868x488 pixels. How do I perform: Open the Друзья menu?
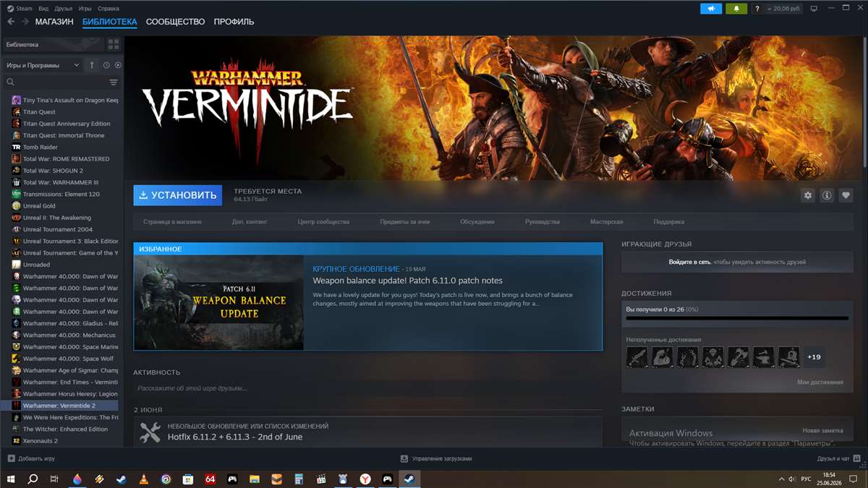click(63, 9)
